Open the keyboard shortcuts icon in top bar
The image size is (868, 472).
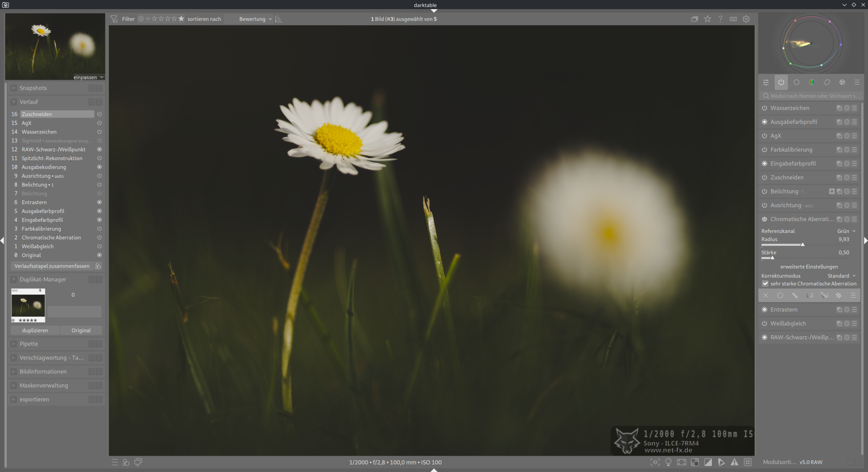pyautogui.click(x=733, y=19)
